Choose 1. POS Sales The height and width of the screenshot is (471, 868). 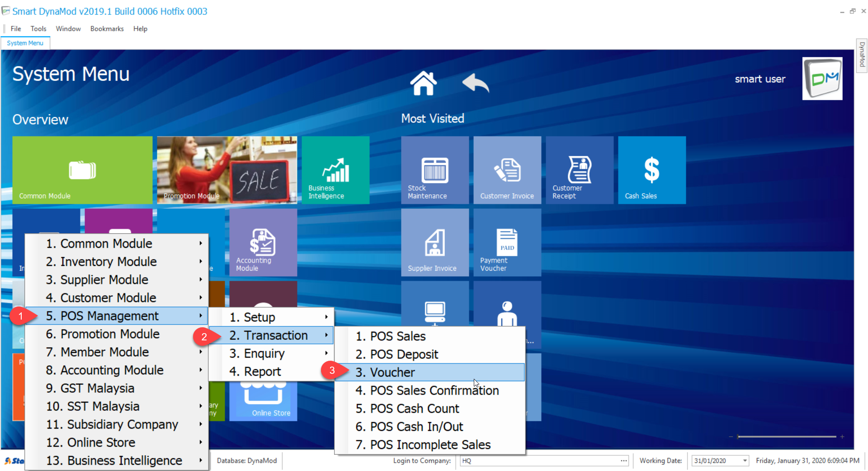tap(430, 336)
